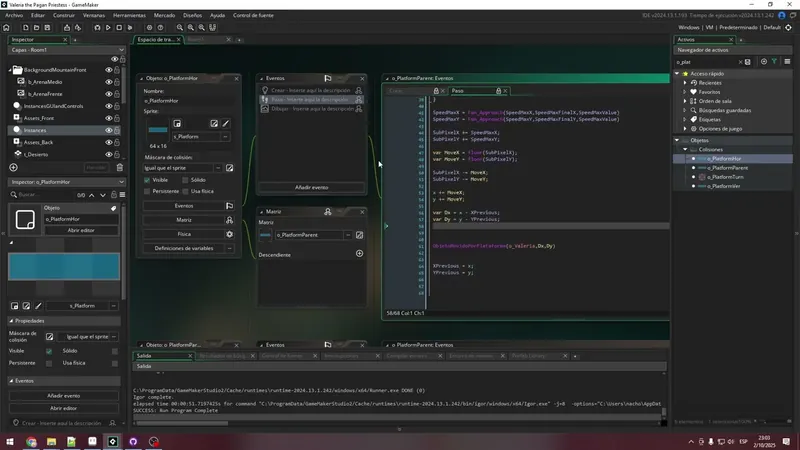Open File Explorer from taskbar
The height and width of the screenshot is (450, 800).
pyautogui.click(x=52, y=442)
